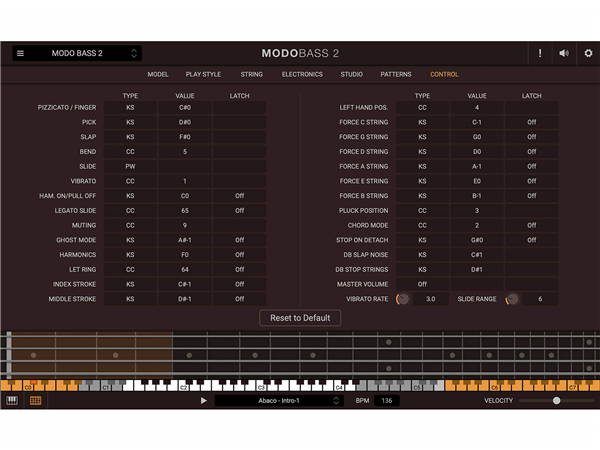Switch to the Play Style tab

[203, 74]
